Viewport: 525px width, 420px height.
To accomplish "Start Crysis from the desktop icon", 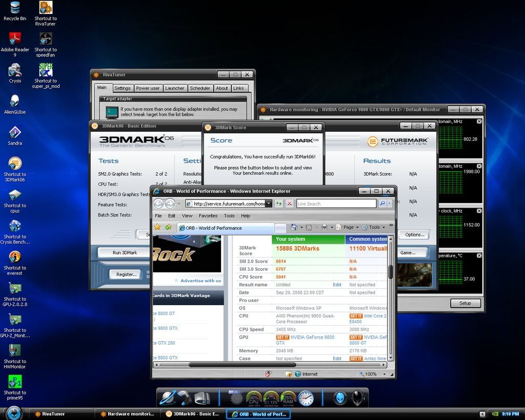I will pos(15,73).
